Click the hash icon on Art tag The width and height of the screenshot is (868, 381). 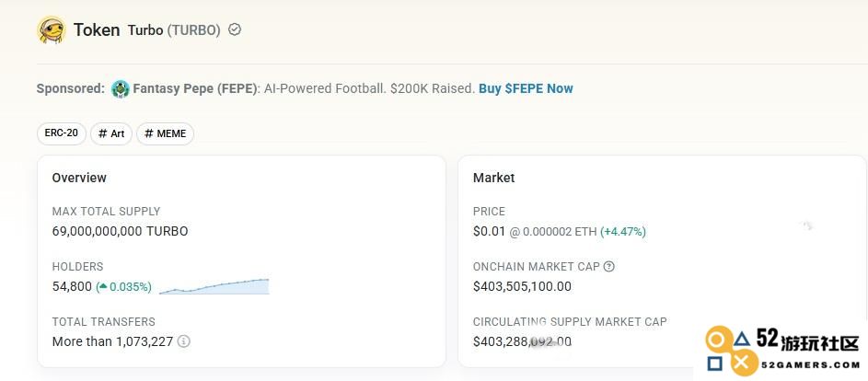pos(102,133)
